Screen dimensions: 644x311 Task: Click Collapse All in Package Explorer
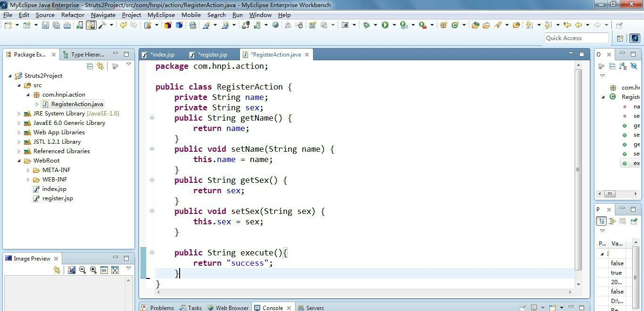click(90, 66)
